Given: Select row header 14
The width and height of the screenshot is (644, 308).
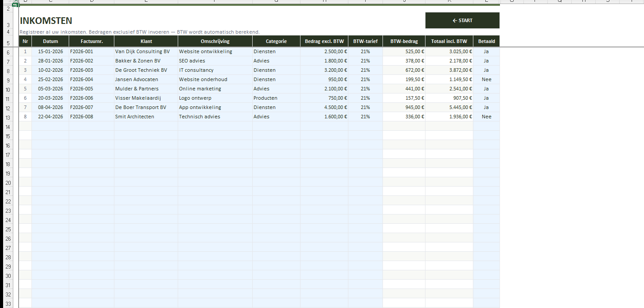Looking at the screenshot, I should 8,127.
